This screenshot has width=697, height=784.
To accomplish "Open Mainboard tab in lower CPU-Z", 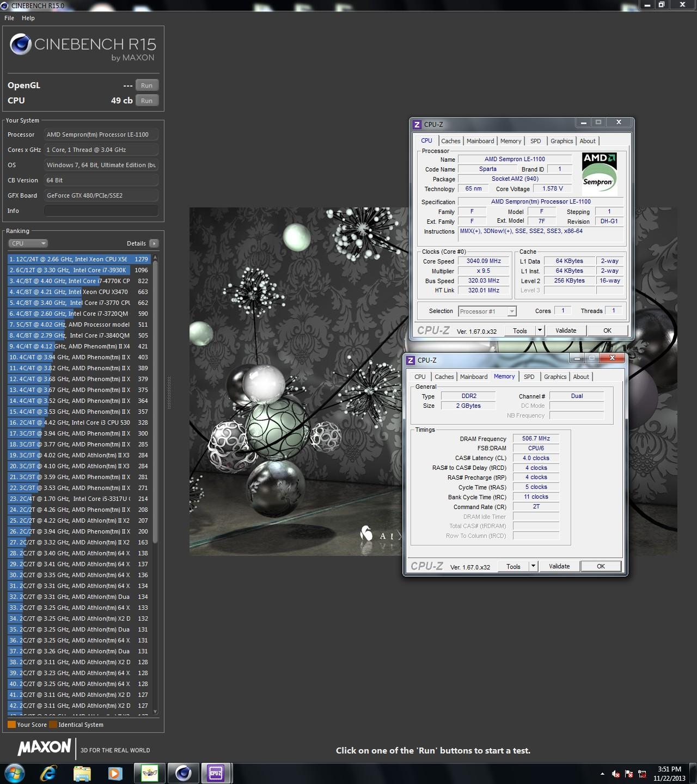I will tap(474, 377).
